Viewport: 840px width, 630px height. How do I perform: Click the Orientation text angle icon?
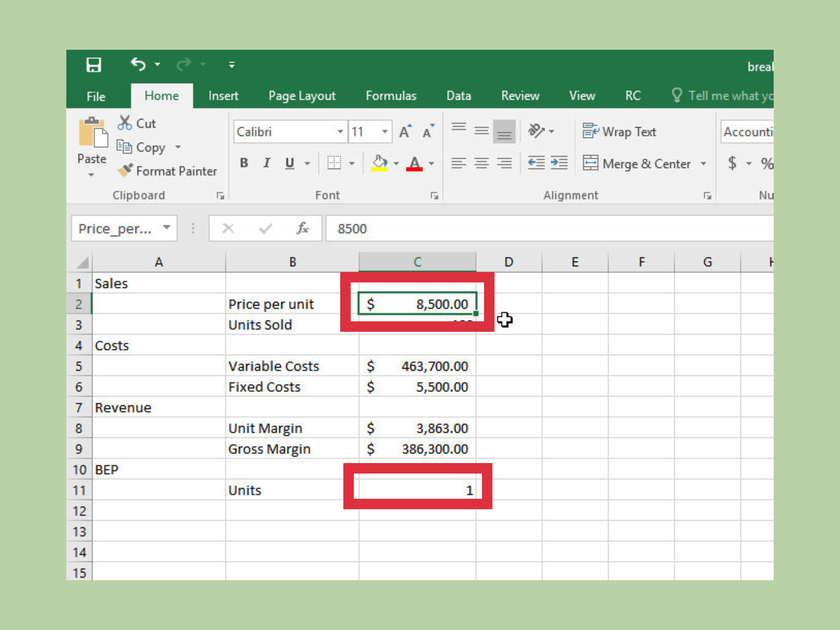click(537, 131)
